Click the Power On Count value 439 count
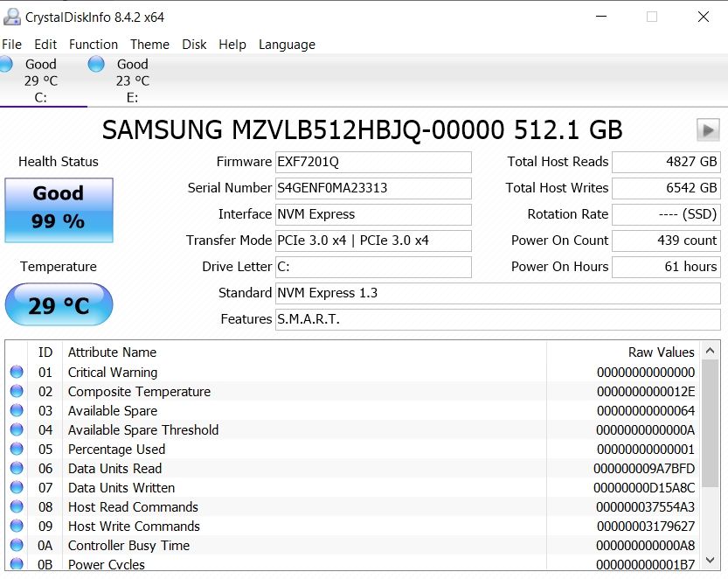The width and height of the screenshot is (728, 579). tap(666, 241)
